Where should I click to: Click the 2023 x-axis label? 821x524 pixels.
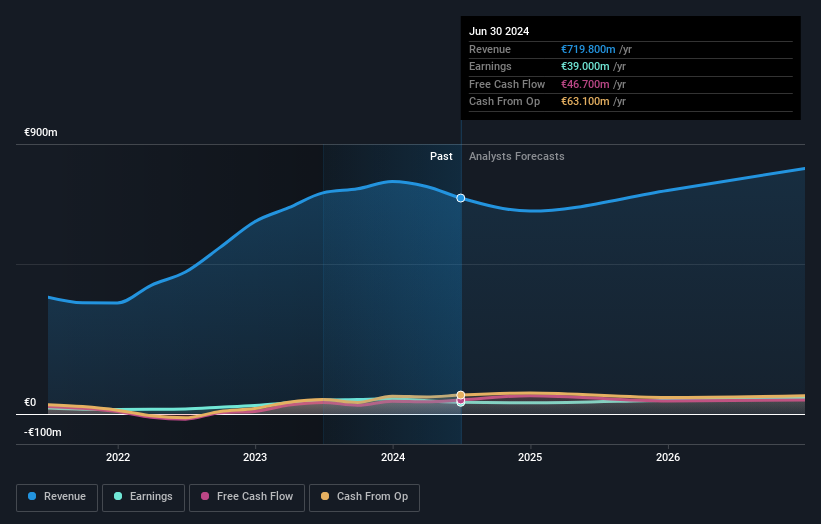tap(255, 457)
